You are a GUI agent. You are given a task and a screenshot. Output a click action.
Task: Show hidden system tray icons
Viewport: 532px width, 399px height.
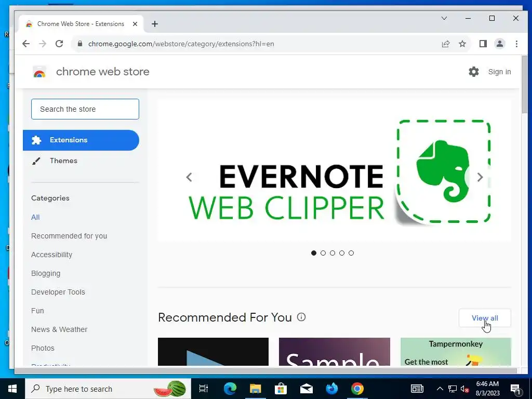440,389
